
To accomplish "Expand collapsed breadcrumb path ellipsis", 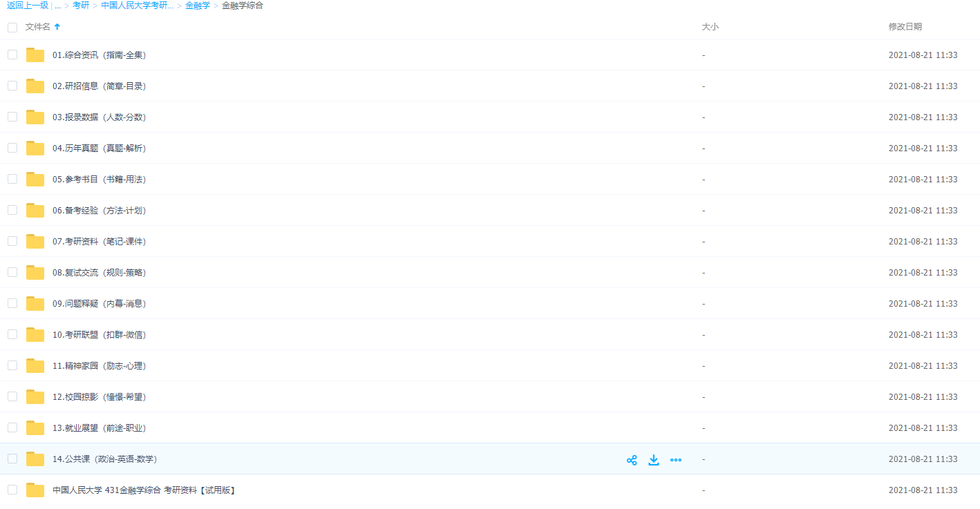I will tap(58, 6).
